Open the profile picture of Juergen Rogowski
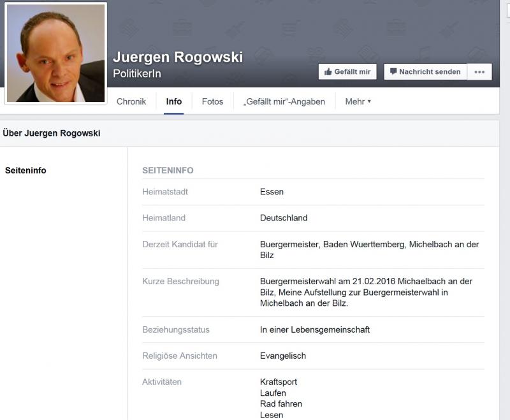This screenshot has height=420, width=510. point(55,53)
